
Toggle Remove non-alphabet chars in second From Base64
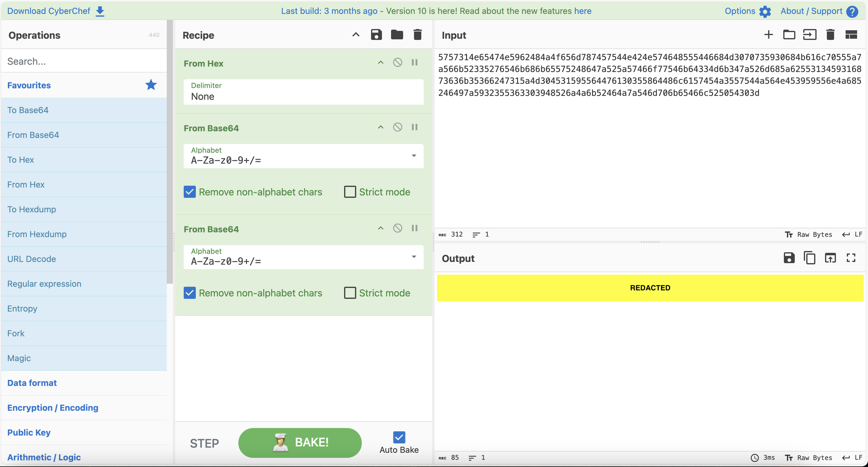190,293
